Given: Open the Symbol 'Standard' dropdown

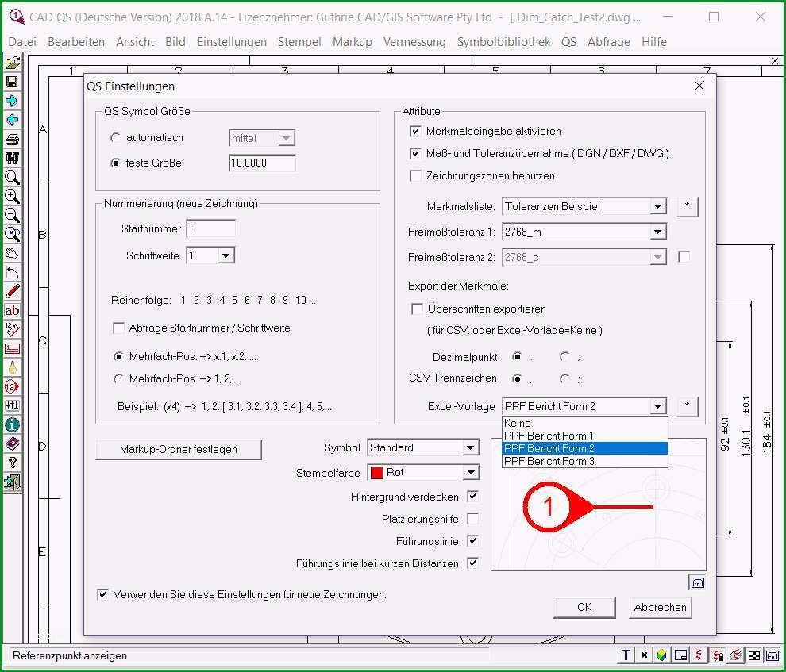Looking at the screenshot, I should (x=470, y=447).
